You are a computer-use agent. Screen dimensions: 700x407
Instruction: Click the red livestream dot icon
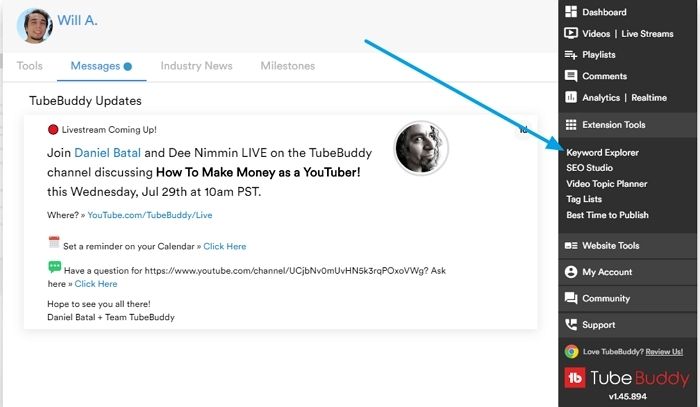pyautogui.click(x=53, y=129)
